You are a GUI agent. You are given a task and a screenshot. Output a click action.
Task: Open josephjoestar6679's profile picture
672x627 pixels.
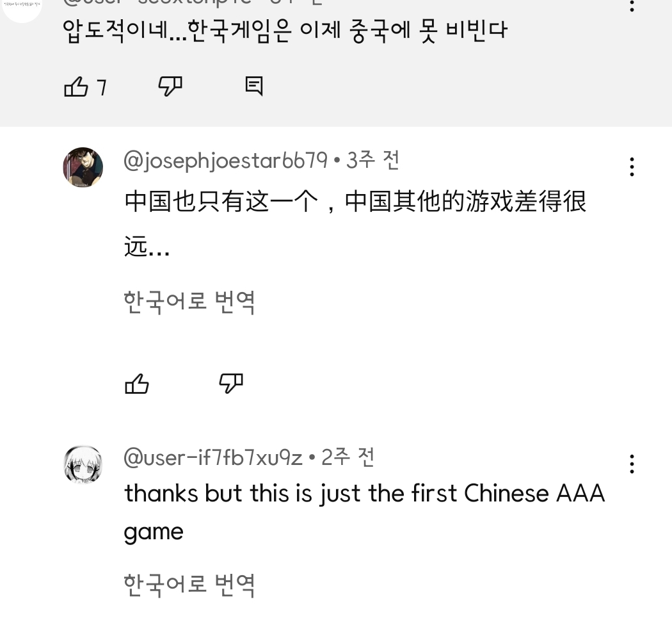click(83, 167)
